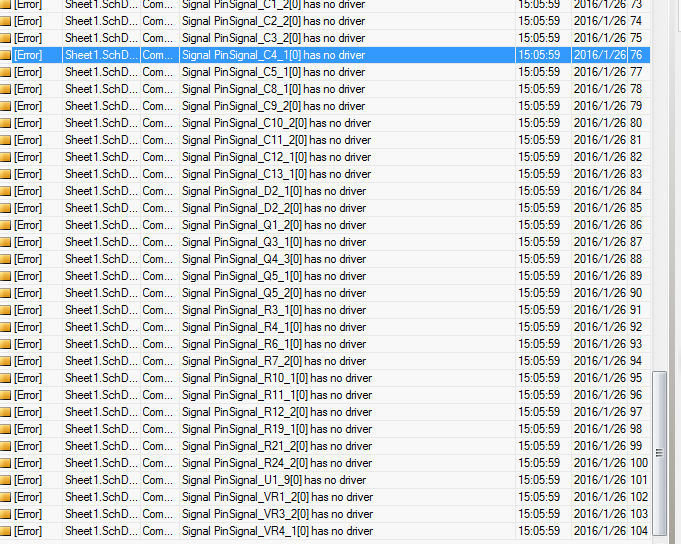Click the error icon for PinSignal_VR4_1 row
Image resolution: width=681 pixels, height=544 pixels.
coord(6,531)
